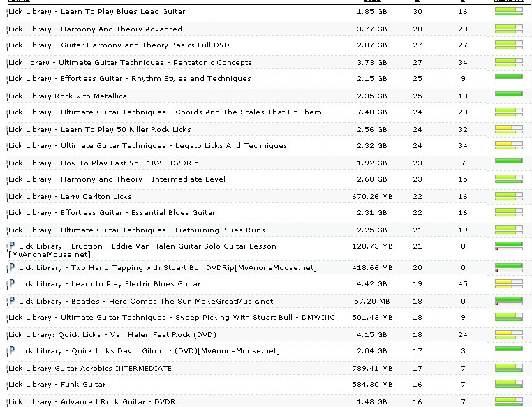The height and width of the screenshot is (407, 532).
Task: Click the 501.43 MB size value
Action: [372, 317]
